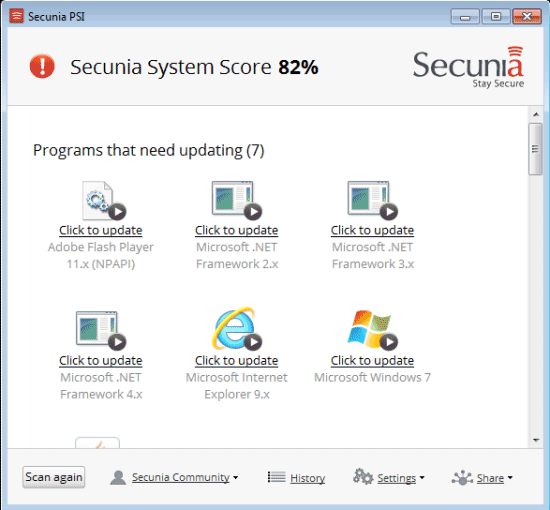Click update link for Adobe Flash Player

(101, 230)
